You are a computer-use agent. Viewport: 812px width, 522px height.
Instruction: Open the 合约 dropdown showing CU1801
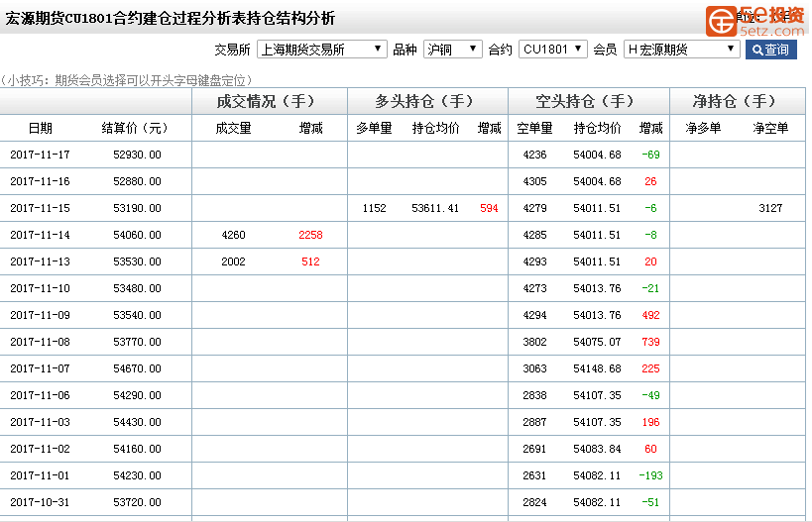(552, 50)
